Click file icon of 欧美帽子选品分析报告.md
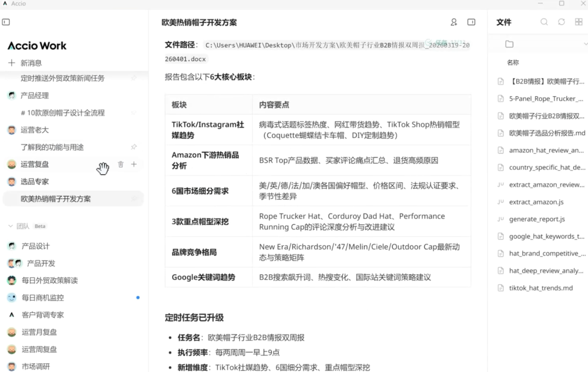The image size is (588, 372). click(501, 133)
